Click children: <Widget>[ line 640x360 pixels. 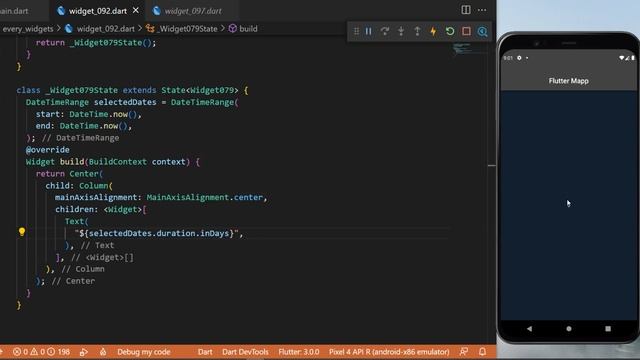tap(101, 209)
